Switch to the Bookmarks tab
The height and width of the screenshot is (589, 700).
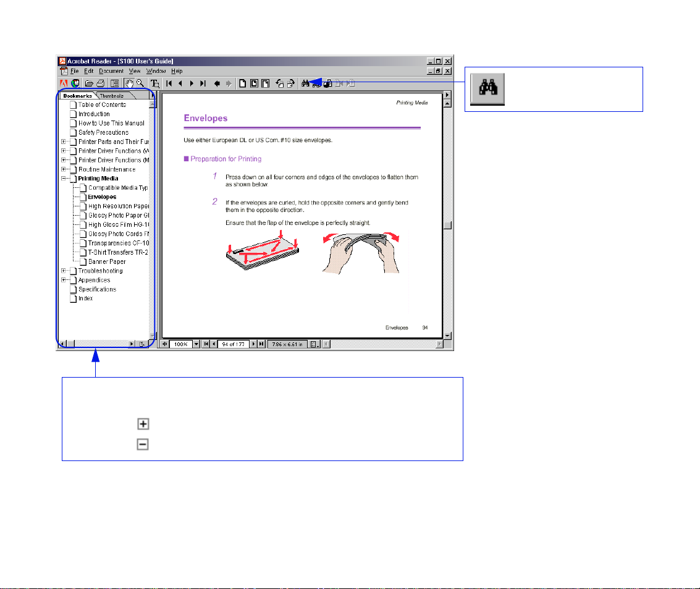pos(77,96)
